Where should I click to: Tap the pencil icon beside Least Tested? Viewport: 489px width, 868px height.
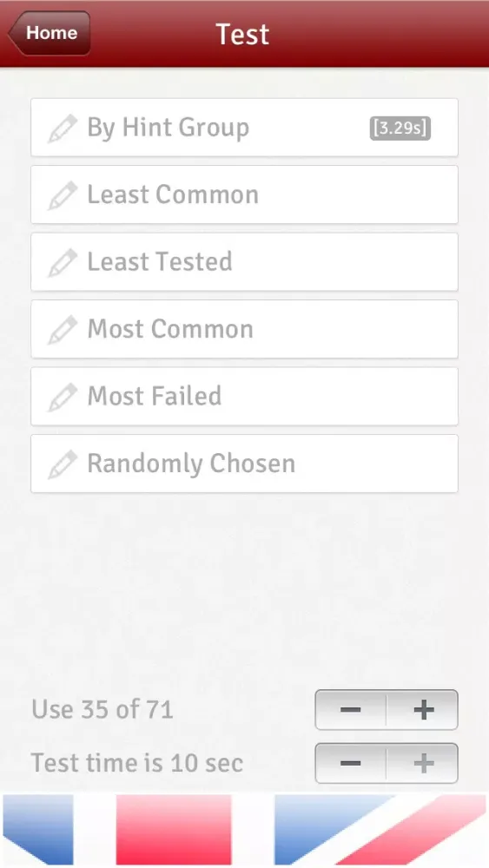[x=63, y=262]
